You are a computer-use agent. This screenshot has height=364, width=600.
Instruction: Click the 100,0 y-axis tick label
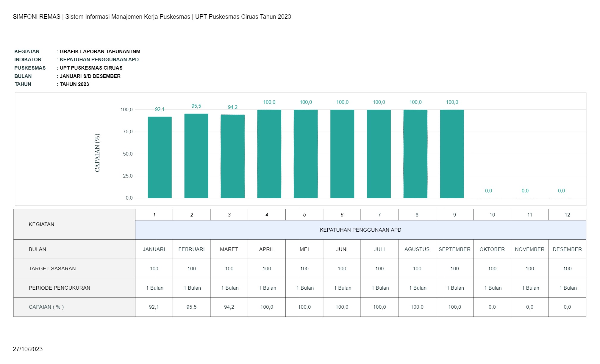pos(126,110)
